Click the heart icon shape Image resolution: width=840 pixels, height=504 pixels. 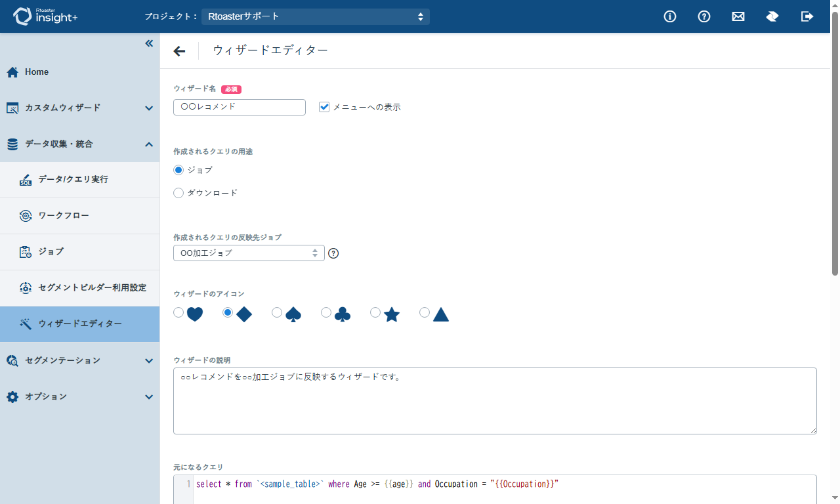coord(195,315)
